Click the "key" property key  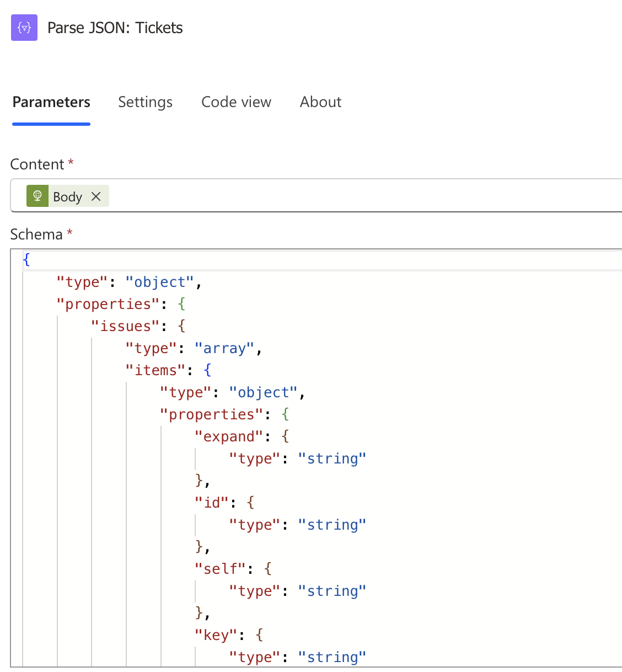(x=216, y=635)
